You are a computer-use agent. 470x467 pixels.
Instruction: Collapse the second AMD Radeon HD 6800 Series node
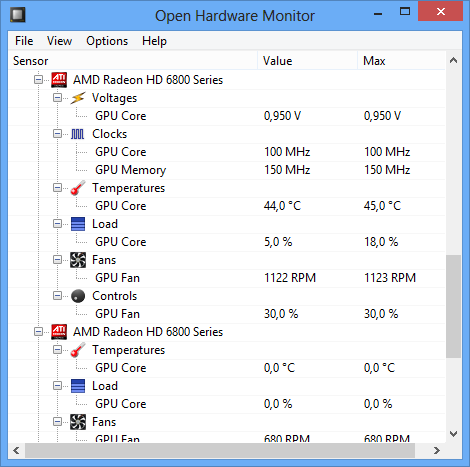pos(39,332)
